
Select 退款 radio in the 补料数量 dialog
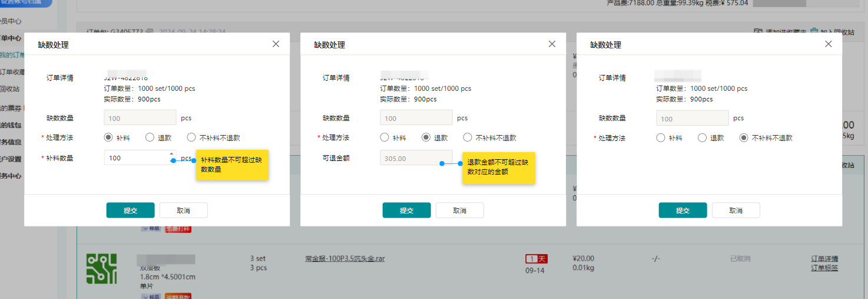click(150, 137)
